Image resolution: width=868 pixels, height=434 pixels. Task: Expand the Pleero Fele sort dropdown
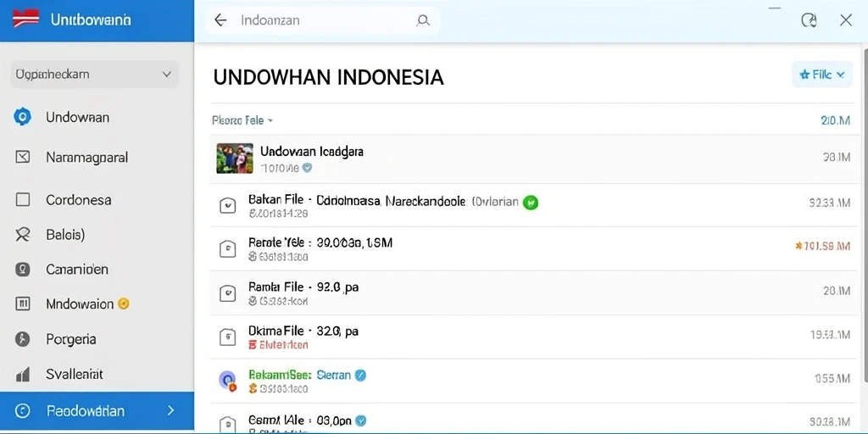pos(242,120)
